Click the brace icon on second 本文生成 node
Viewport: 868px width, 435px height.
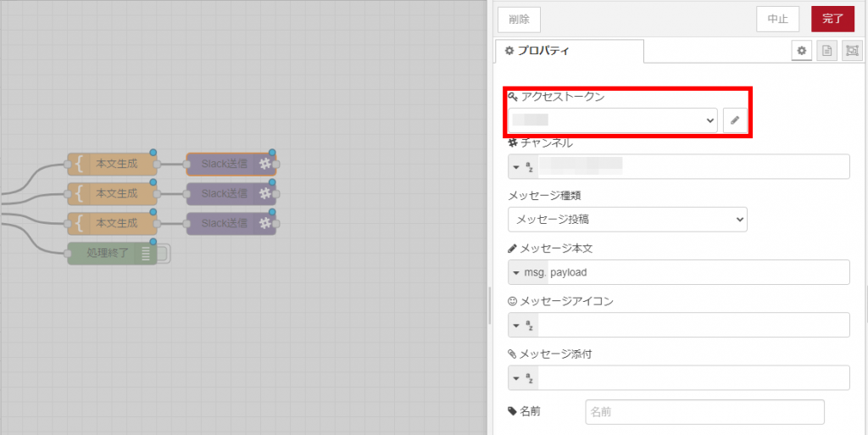click(x=79, y=193)
